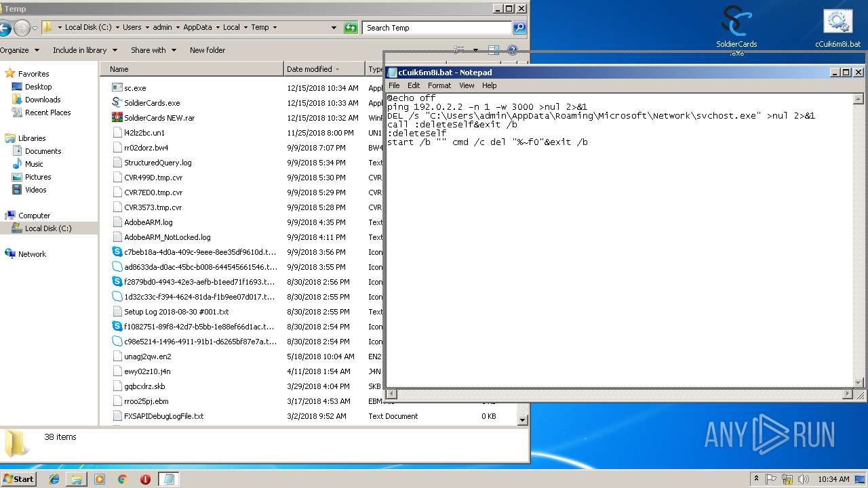Select Network in navigation pane
Screen dimensions: 868x488
[x=32, y=254]
